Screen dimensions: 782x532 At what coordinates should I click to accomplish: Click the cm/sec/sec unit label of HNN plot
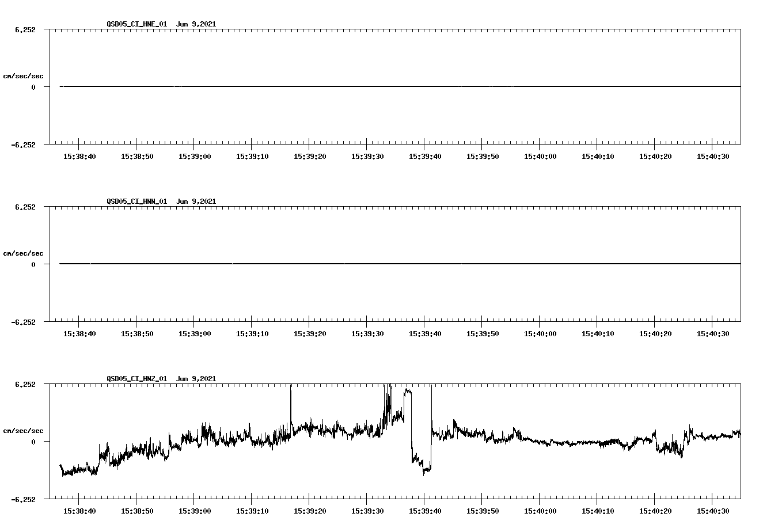pos(23,253)
